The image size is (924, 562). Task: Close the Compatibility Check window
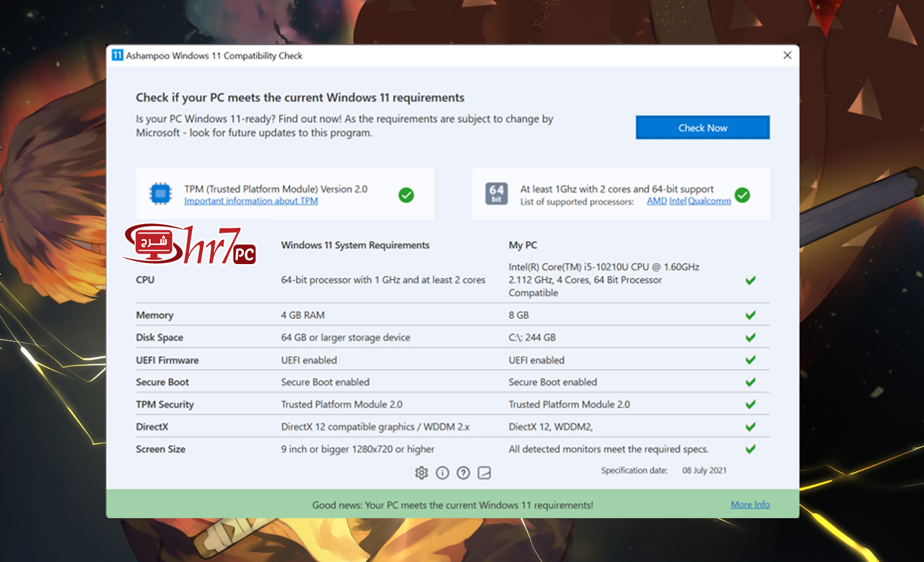tap(787, 55)
